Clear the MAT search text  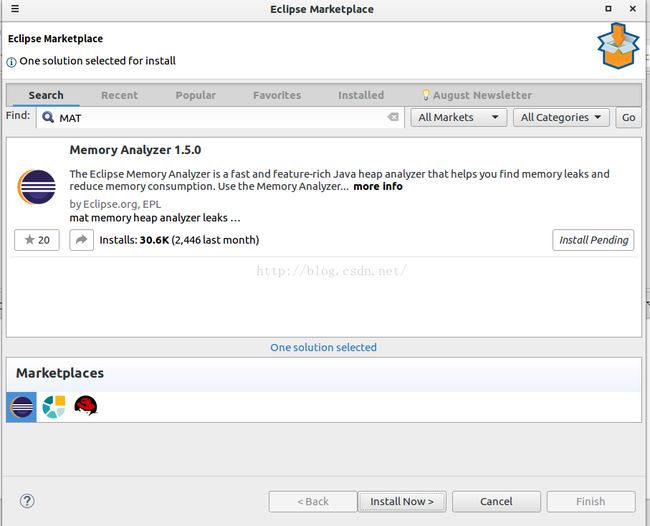click(x=393, y=117)
